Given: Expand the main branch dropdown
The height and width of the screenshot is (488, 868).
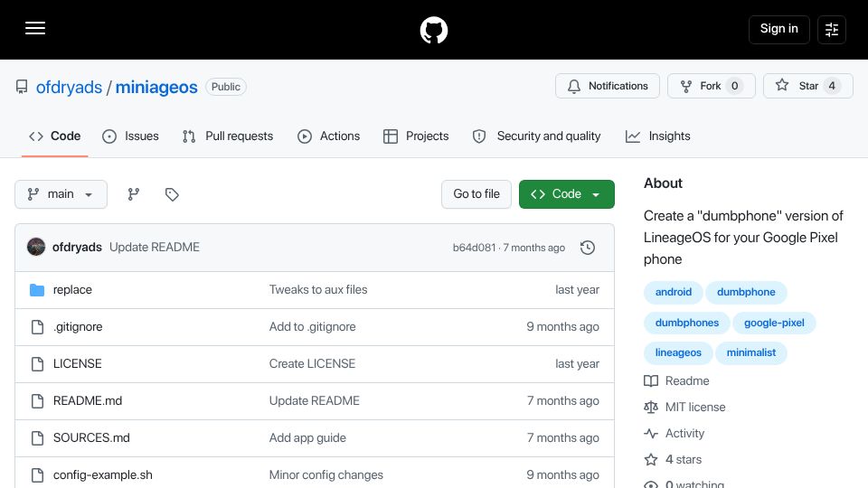Looking at the screenshot, I should (61, 194).
